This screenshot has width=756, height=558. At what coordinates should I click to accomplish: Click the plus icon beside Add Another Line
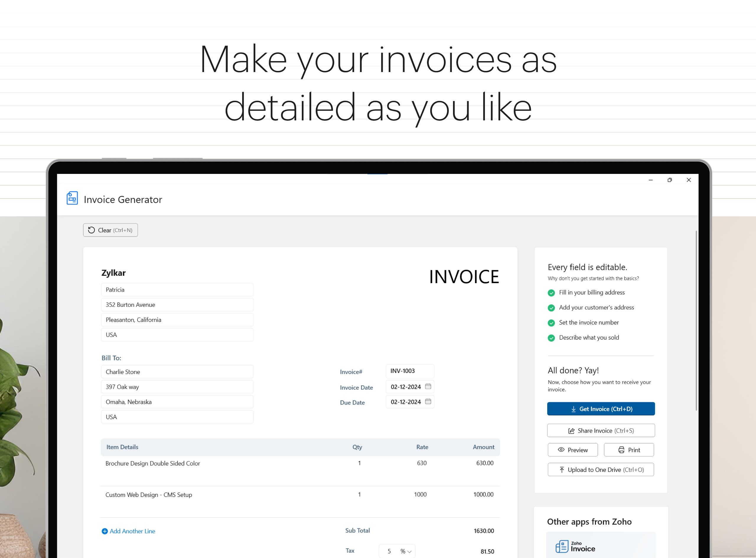[x=104, y=531]
